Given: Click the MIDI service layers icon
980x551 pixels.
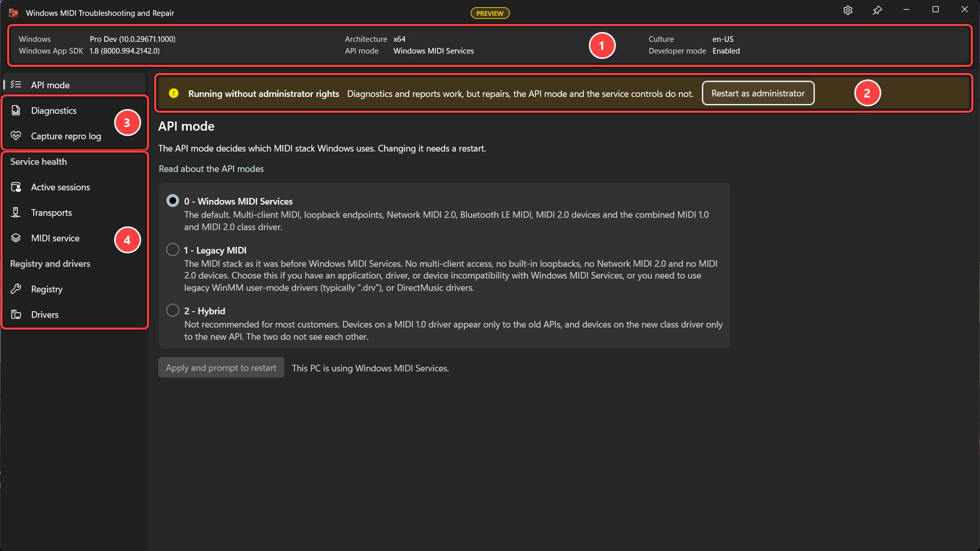Looking at the screenshot, I should [16, 238].
